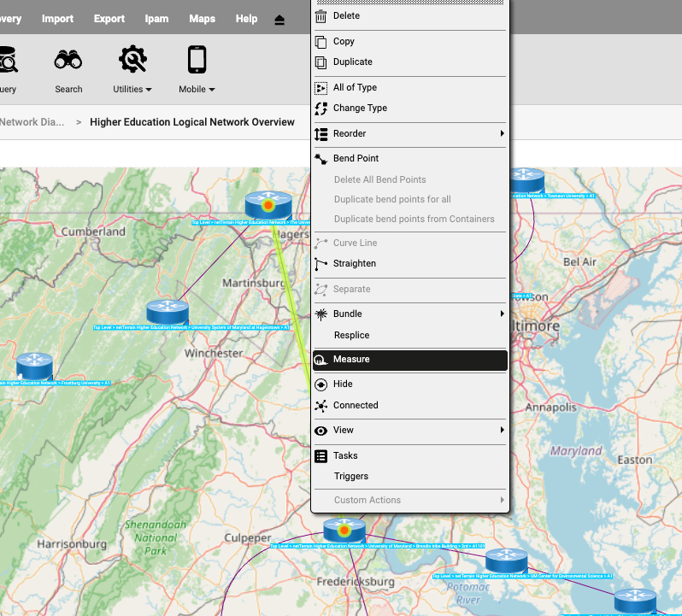Click Change Type menu entry
682x616 pixels.
(x=360, y=109)
